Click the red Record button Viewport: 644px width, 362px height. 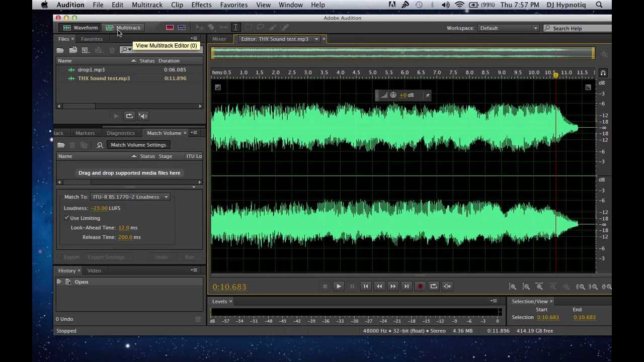[420, 287]
